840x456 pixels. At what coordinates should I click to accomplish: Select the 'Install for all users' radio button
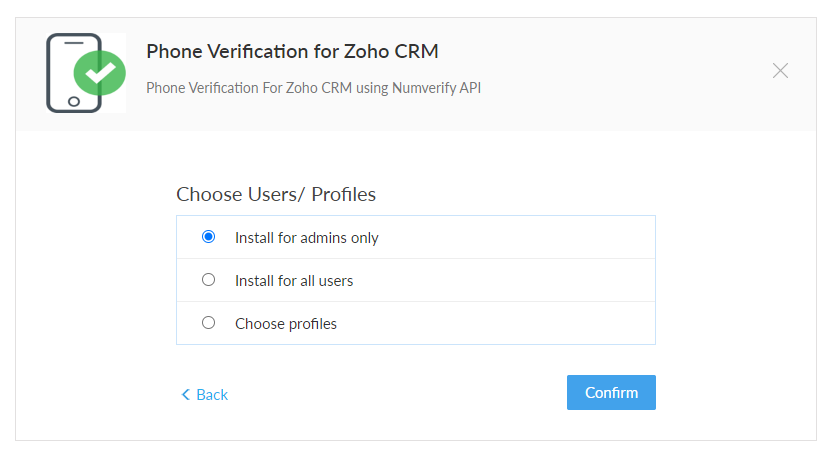click(x=208, y=280)
